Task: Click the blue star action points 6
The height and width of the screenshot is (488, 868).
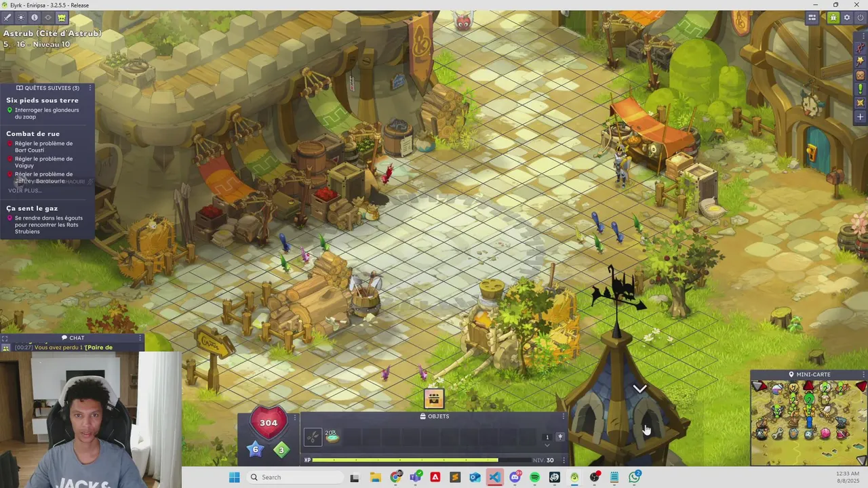Action: [256, 449]
